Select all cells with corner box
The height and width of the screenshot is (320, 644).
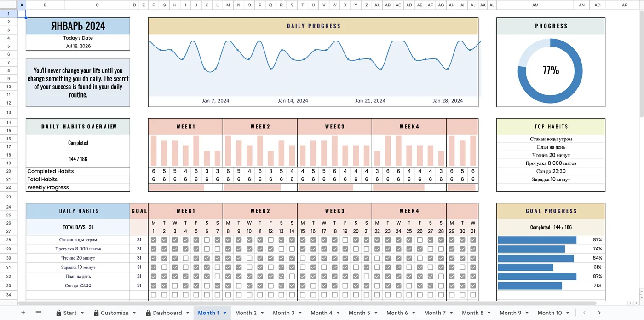(9, 5)
